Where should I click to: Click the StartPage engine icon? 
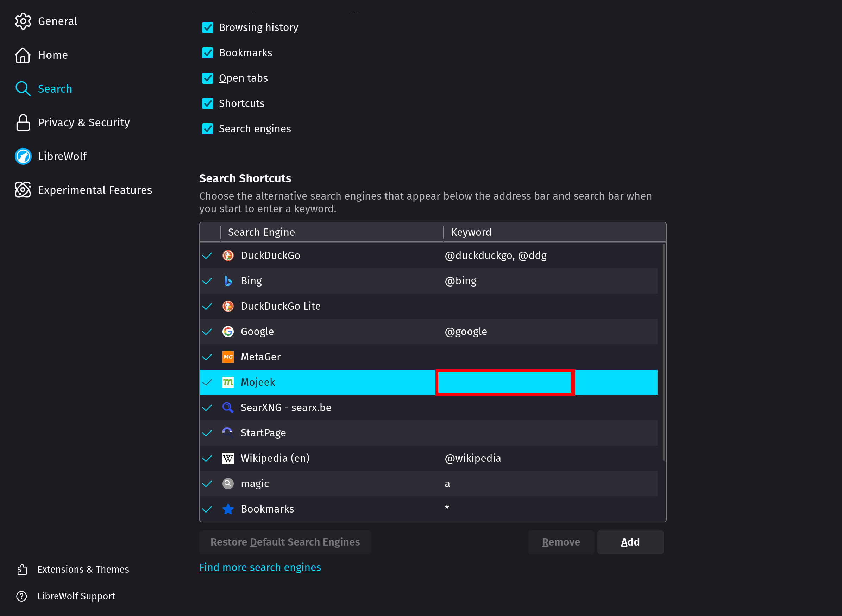click(x=228, y=433)
